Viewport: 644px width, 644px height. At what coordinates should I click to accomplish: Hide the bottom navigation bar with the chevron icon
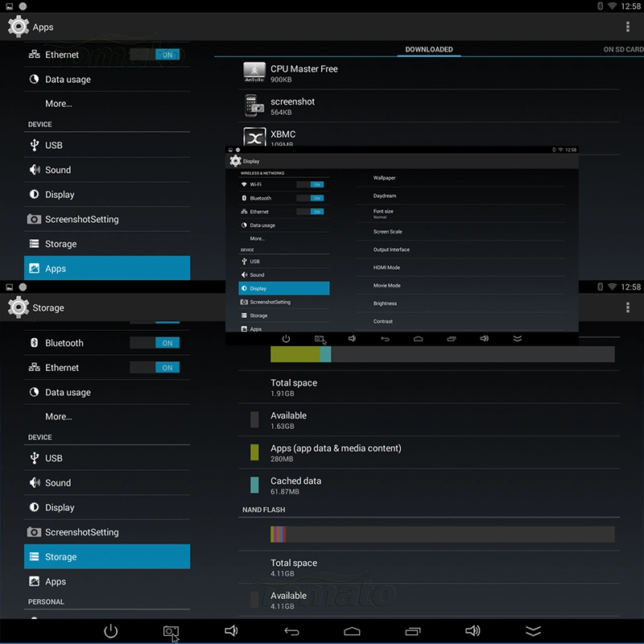tap(533, 631)
